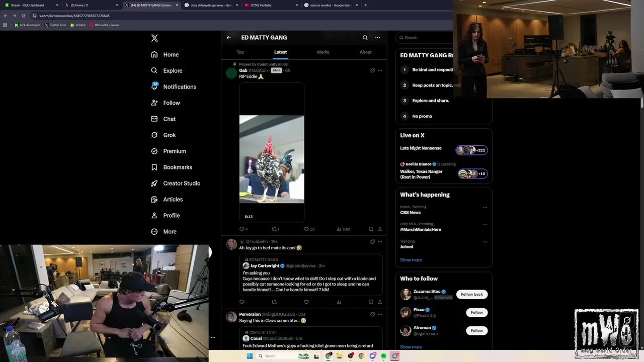Bookmark Gab's RIP Eddie post
This screenshot has width=644, height=362.
[371, 229]
